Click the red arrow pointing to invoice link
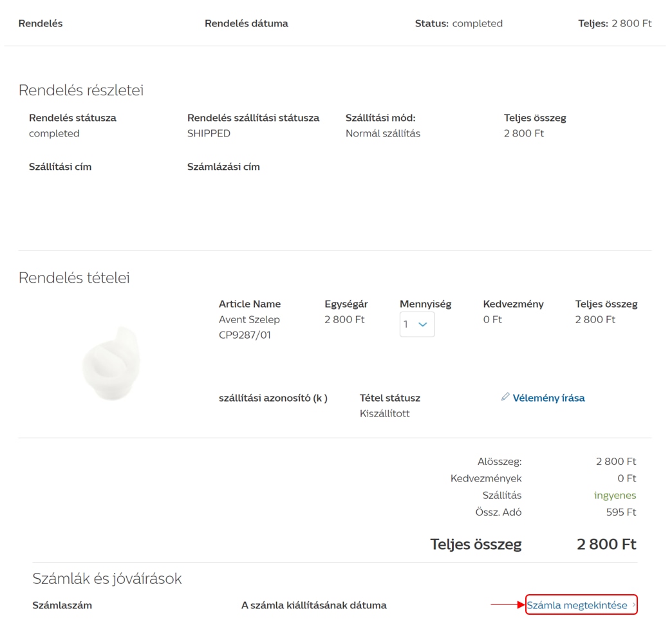This screenshot has height=627, width=672. [508, 605]
